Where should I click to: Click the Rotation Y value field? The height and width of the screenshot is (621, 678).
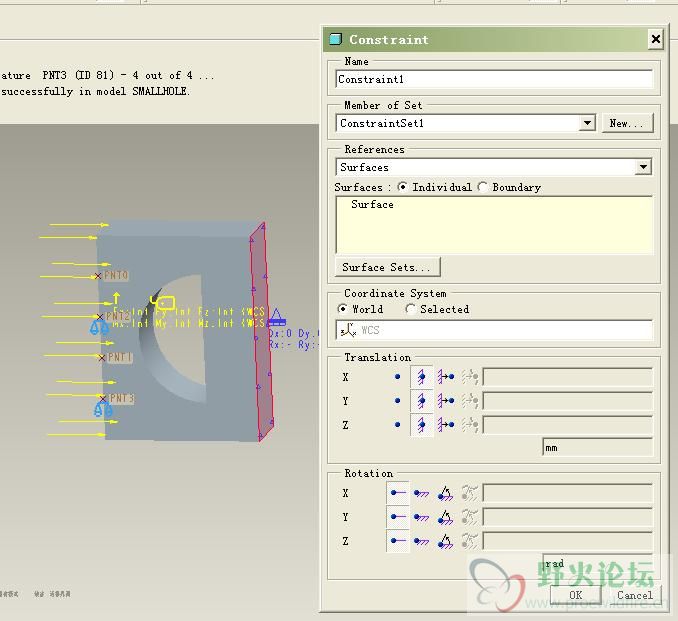click(567, 516)
